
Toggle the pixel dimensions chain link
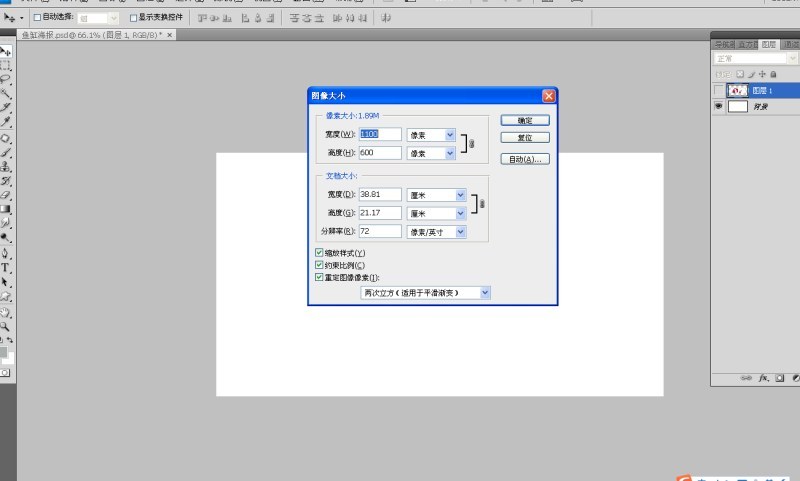click(471, 144)
